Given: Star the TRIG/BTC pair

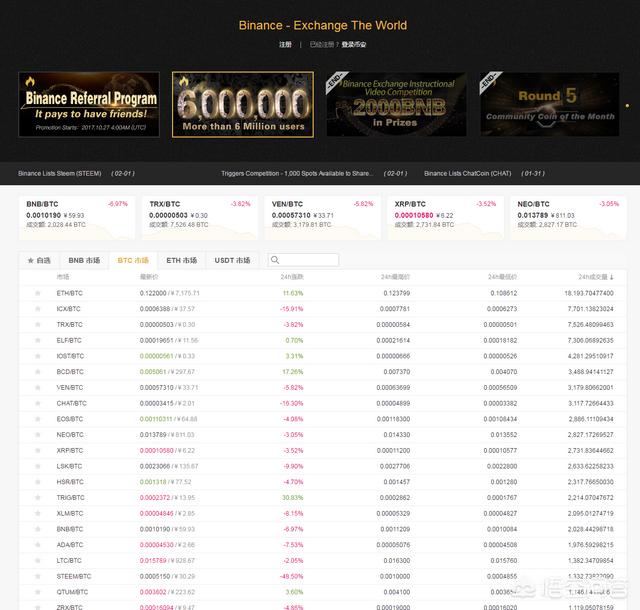Looking at the screenshot, I should (38, 497).
